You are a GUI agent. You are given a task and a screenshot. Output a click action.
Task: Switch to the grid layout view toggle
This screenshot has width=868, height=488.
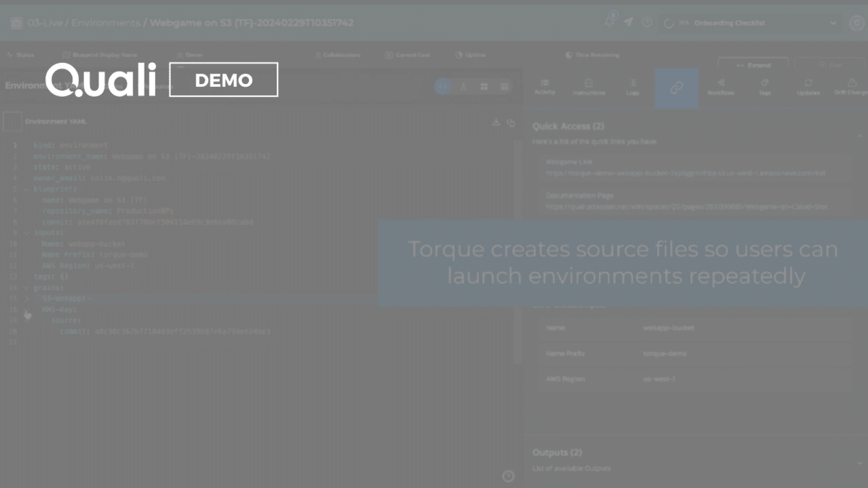[x=484, y=87]
